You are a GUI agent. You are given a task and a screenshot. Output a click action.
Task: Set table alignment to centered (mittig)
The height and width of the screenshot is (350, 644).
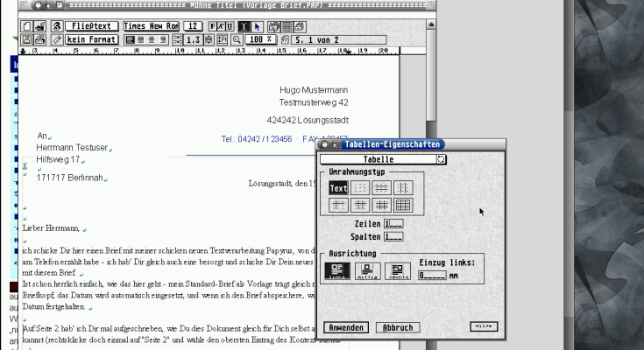[367, 271]
